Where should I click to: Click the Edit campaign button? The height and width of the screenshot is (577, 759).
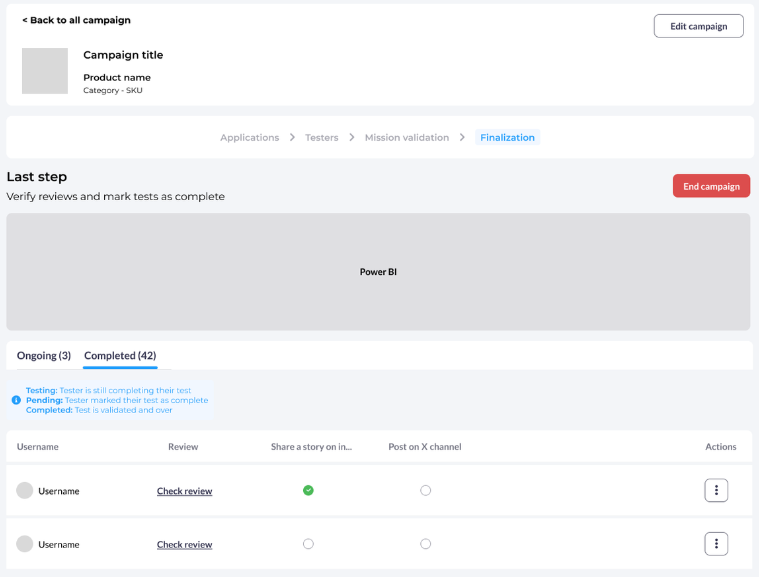pos(698,26)
